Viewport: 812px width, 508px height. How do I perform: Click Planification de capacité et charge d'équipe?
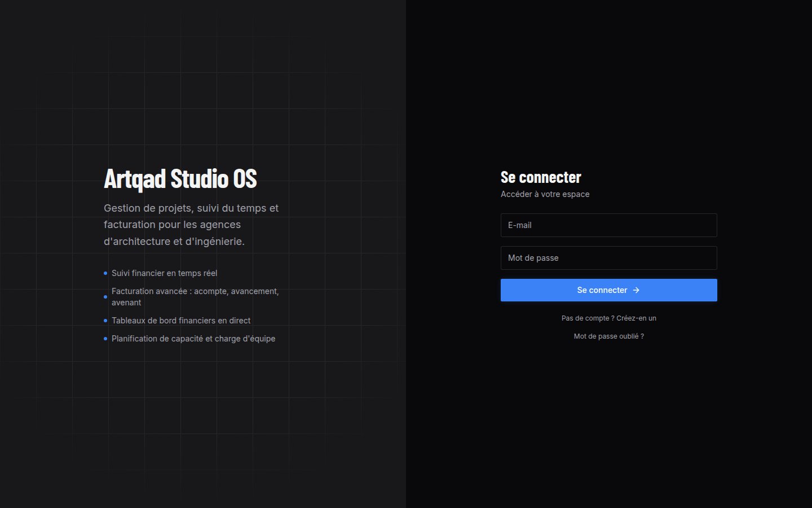(193, 339)
